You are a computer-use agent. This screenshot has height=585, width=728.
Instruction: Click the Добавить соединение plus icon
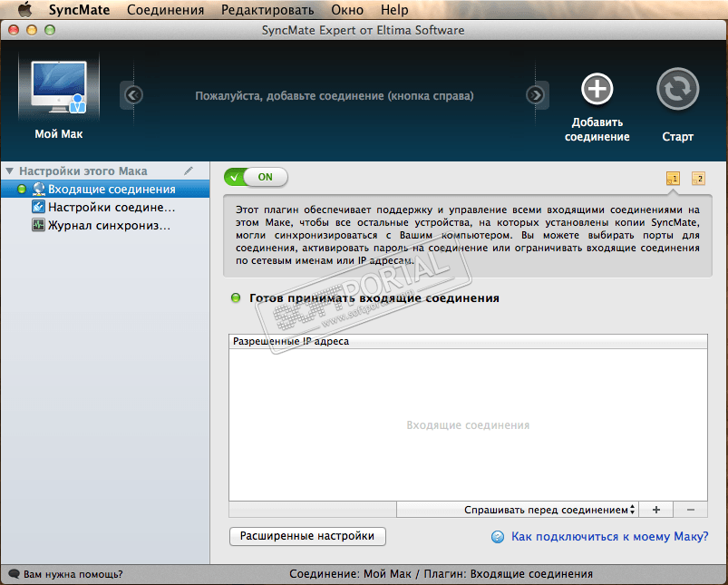tap(597, 89)
